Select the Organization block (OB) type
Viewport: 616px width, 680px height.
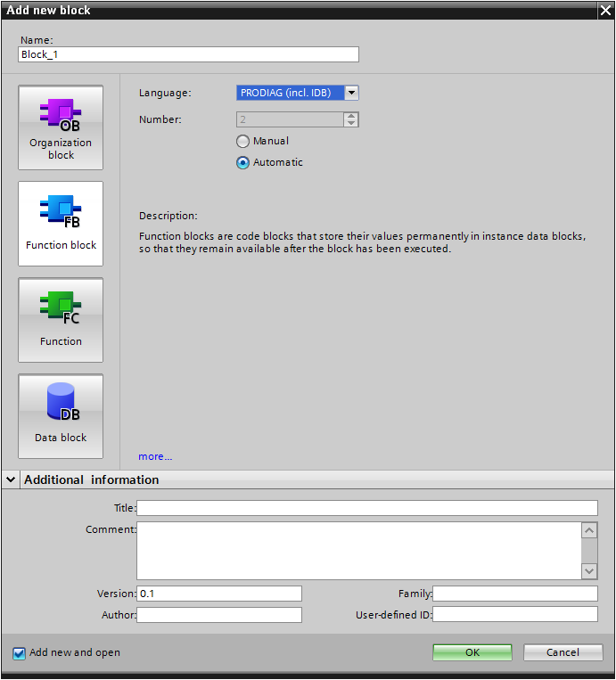(x=61, y=127)
